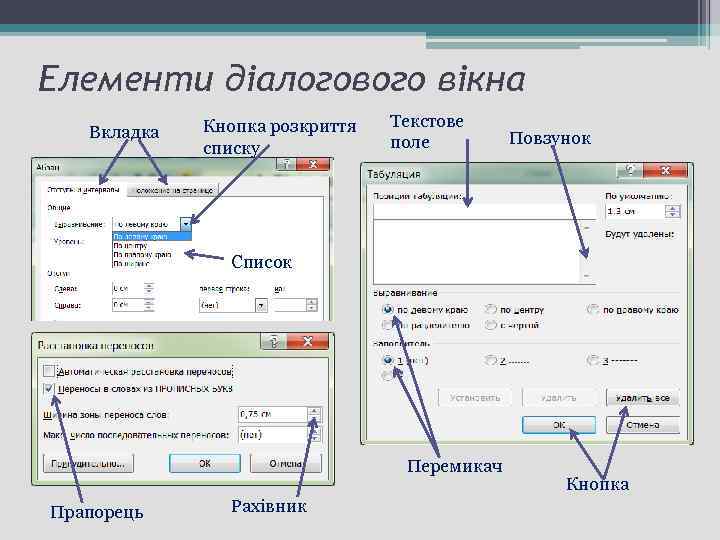Select по левому краю radio button
Viewport: 720px width, 540px height.
pos(388,310)
